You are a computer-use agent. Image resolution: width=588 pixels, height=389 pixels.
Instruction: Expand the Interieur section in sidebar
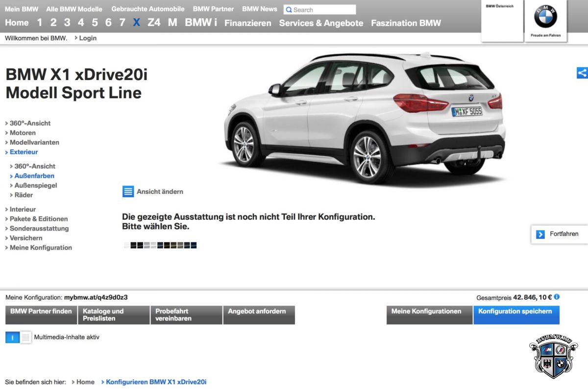(23, 209)
